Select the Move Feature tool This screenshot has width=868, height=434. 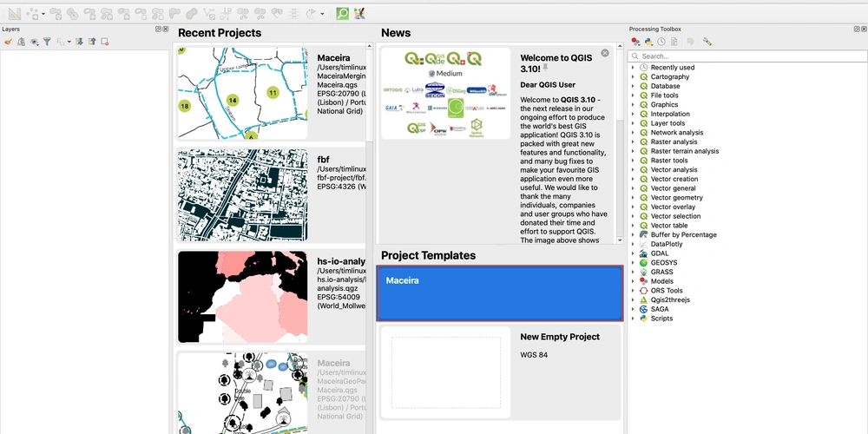click(x=33, y=13)
